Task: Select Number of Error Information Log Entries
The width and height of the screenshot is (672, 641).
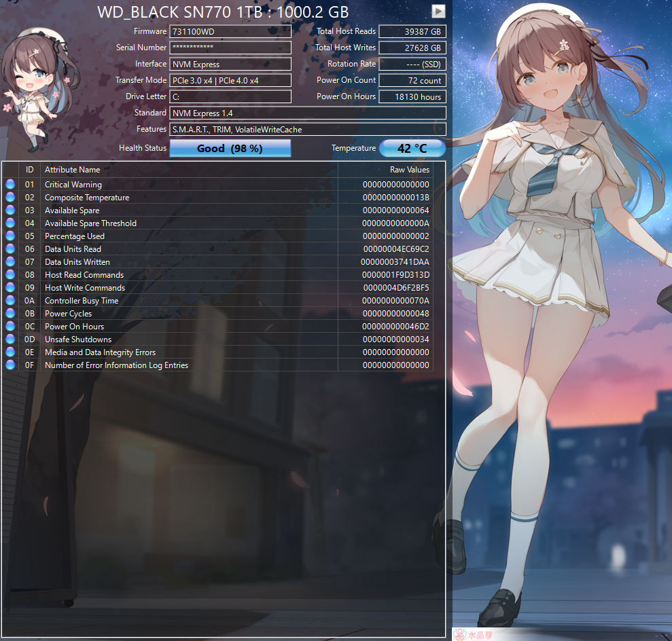Action: tap(117, 365)
